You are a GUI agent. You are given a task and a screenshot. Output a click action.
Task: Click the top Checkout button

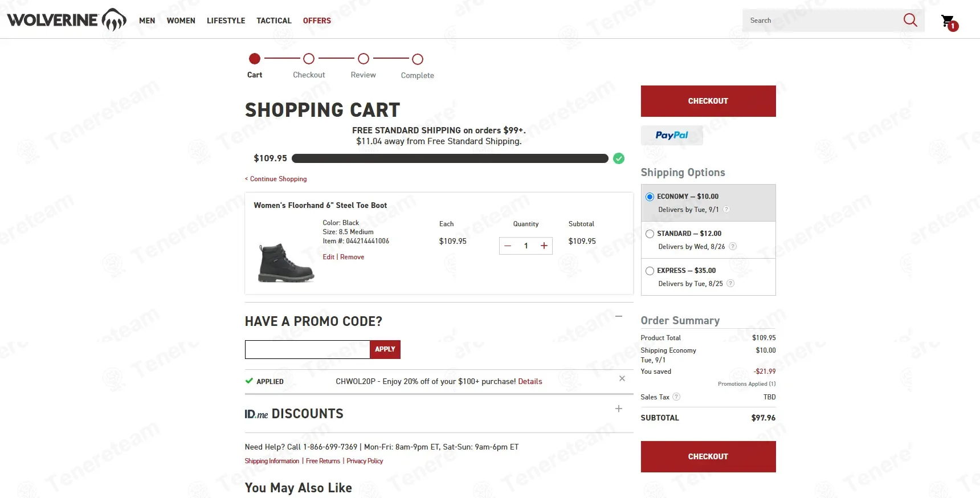708,101
